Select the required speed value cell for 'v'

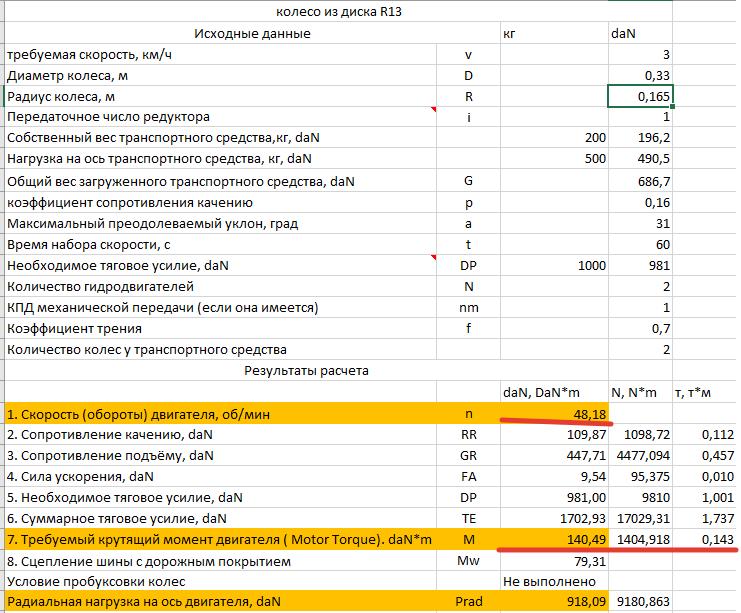coord(640,54)
